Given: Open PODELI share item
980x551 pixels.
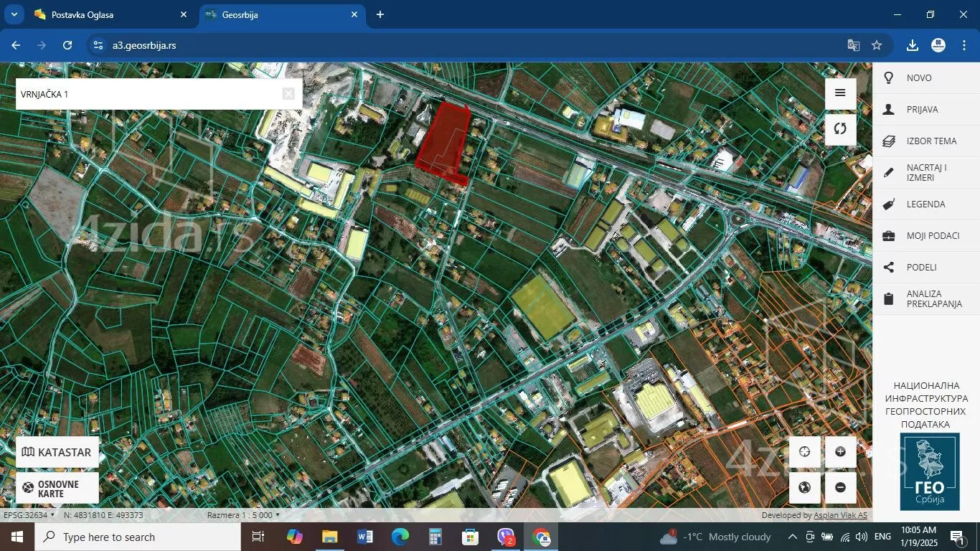Looking at the screenshot, I should coord(926,268).
